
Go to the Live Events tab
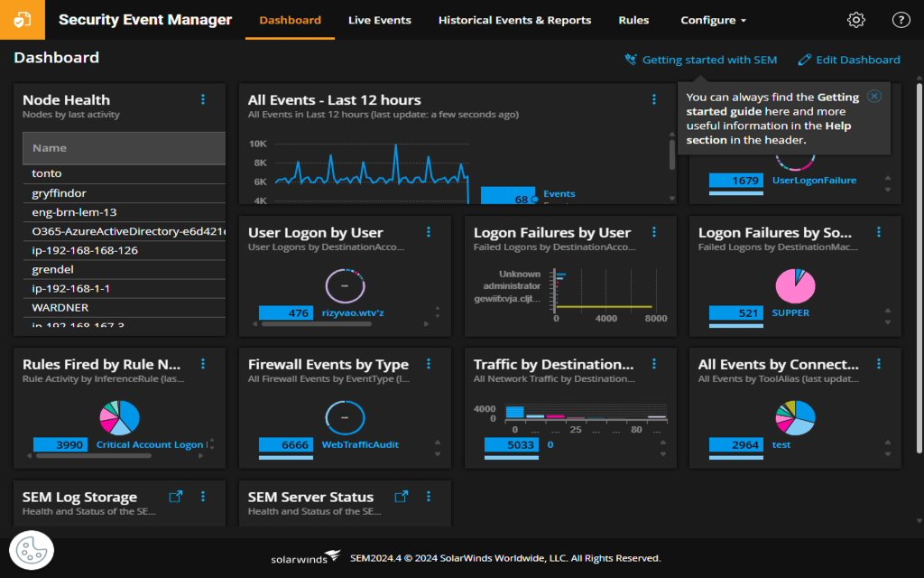tap(380, 20)
